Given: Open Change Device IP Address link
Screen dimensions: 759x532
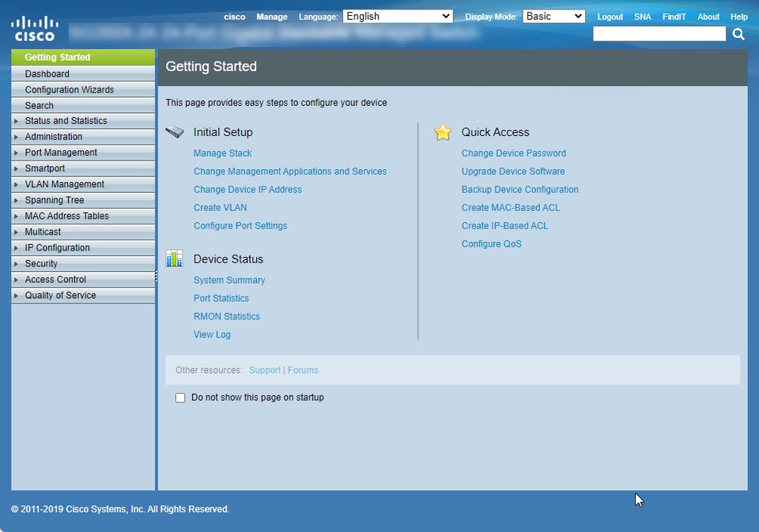Looking at the screenshot, I should coord(247,189).
